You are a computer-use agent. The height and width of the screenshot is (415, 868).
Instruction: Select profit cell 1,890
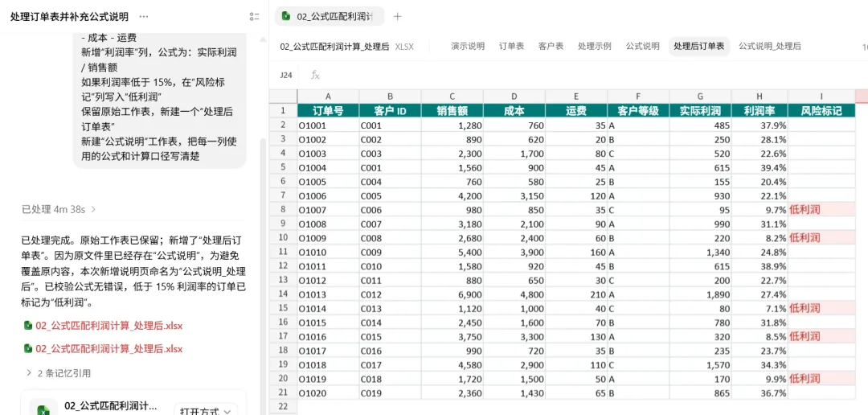(700, 294)
